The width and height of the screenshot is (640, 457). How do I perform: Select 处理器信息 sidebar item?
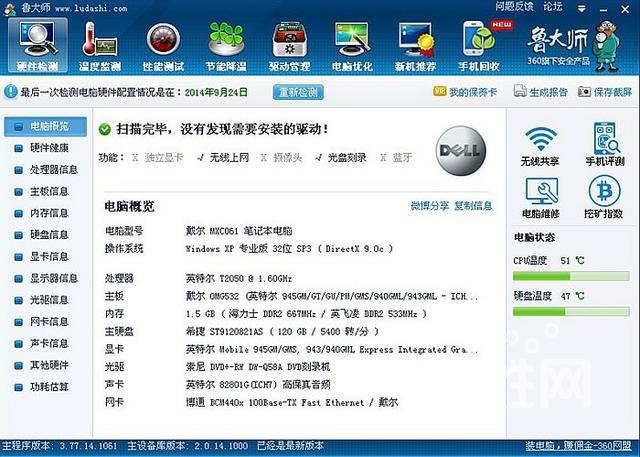click(x=45, y=170)
